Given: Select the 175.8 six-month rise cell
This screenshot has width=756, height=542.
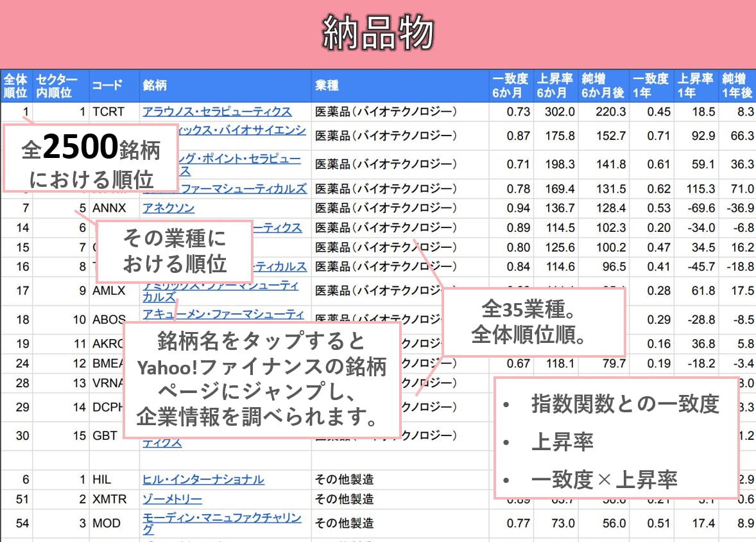Looking at the screenshot, I should (x=555, y=136).
